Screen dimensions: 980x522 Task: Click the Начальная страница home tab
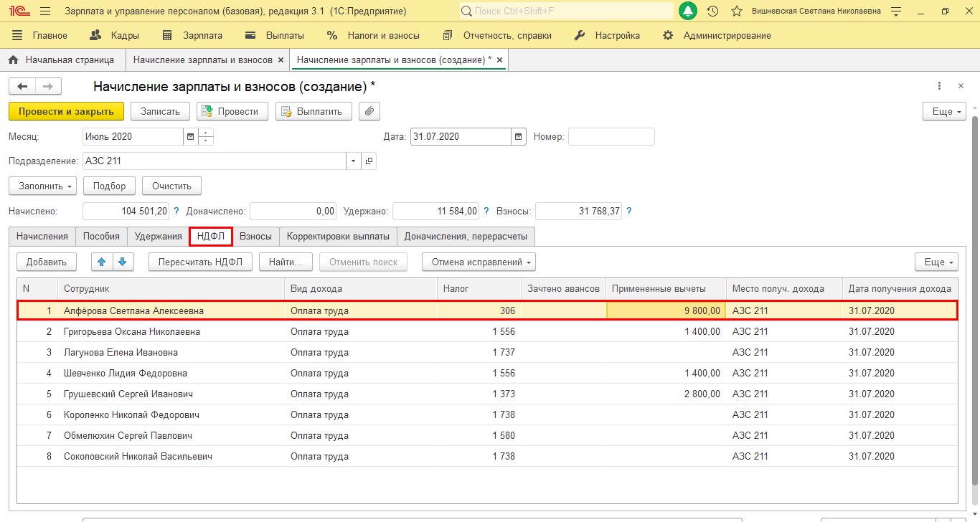[x=62, y=60]
